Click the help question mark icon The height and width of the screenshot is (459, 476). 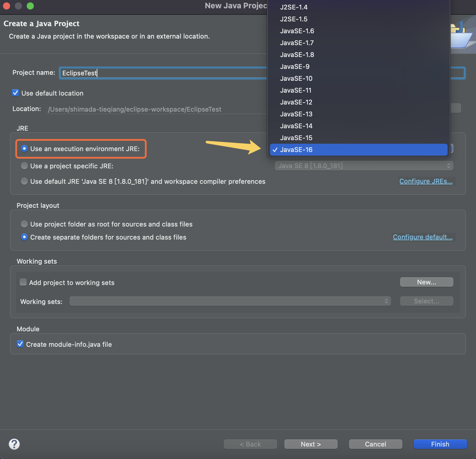[x=14, y=444]
